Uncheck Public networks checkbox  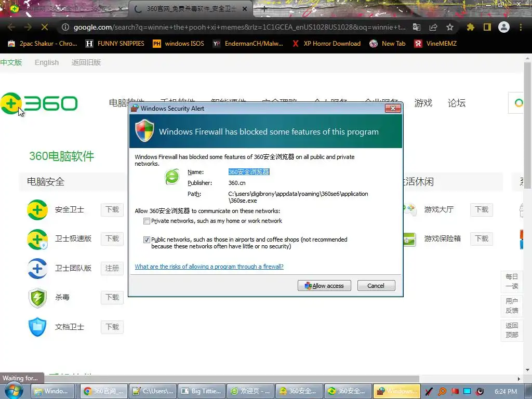coord(147,240)
